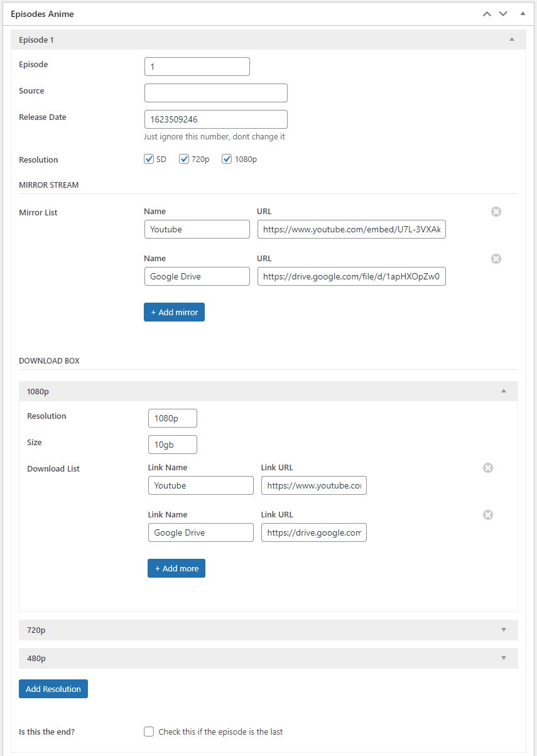Viewport: 537px width, 756px height.
Task: Move Episodes Anime panel up
Action: (x=487, y=14)
